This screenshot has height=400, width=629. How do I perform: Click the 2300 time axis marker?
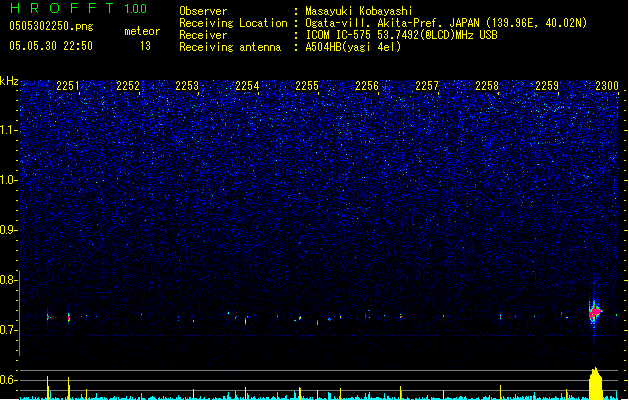(x=607, y=86)
